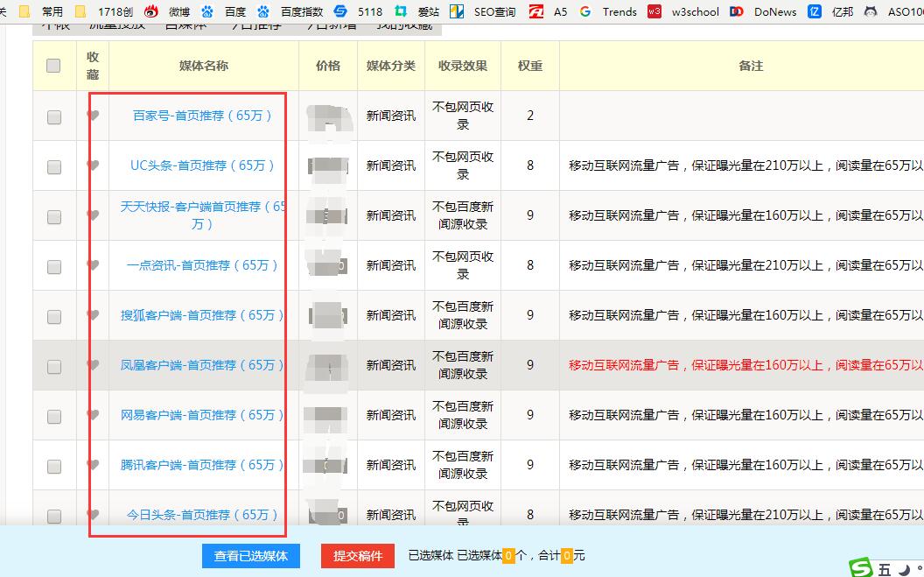Select the 凤凰客户端-首页推荐 row checkbox
The image size is (924, 577).
[x=54, y=367]
